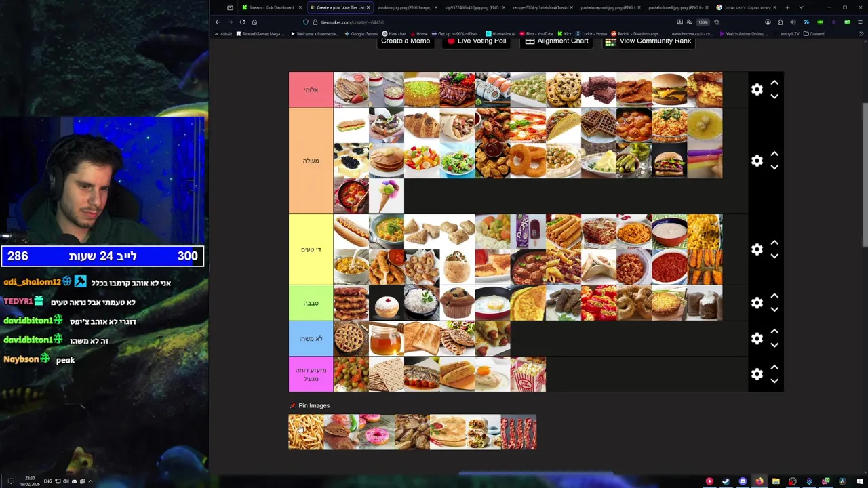Select the chocolate chip cookies image
The width and height of the screenshot is (868, 488).
tap(563, 89)
